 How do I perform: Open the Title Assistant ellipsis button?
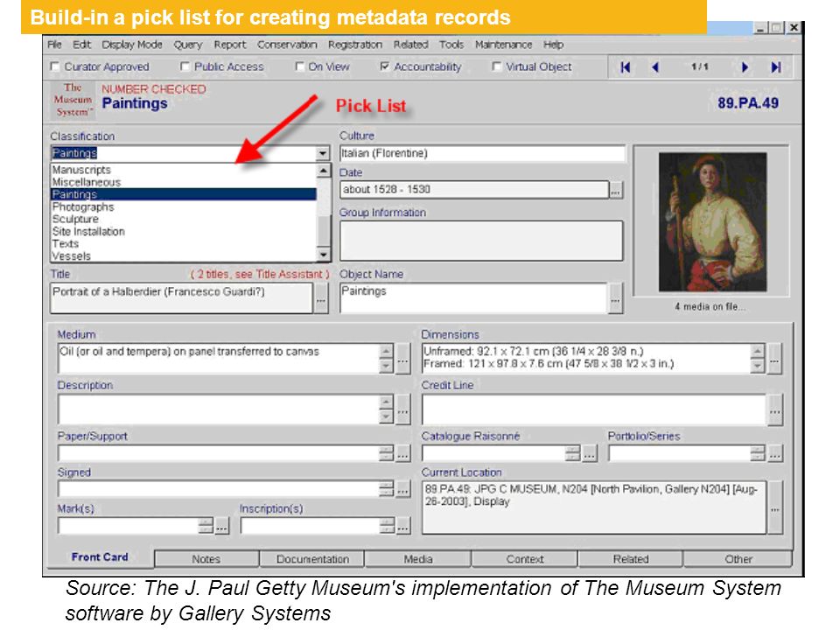pyautogui.click(x=321, y=297)
